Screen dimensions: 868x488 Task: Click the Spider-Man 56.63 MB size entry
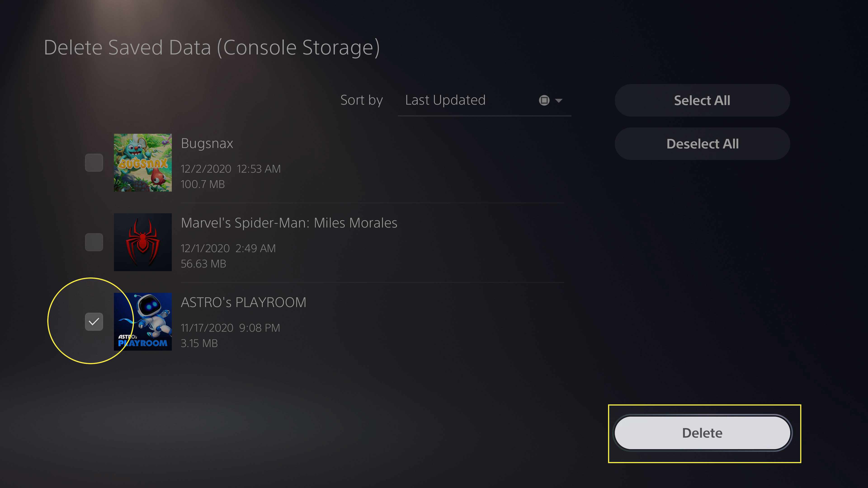203,264
